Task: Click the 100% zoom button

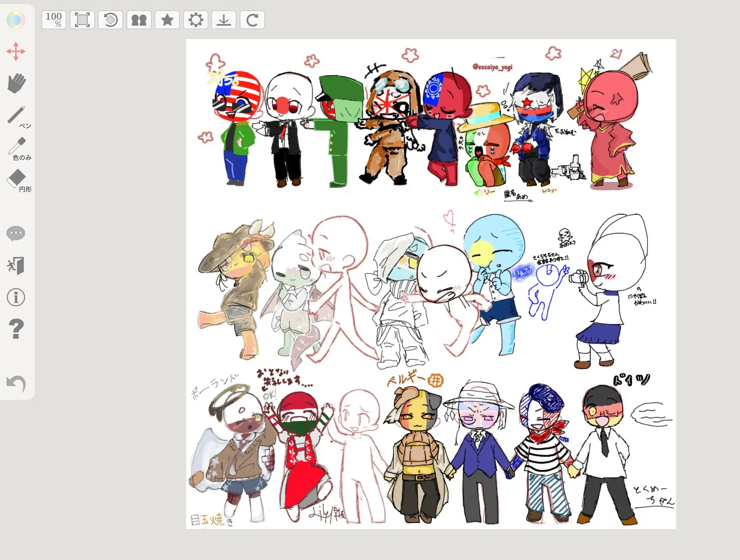Action: (54, 19)
